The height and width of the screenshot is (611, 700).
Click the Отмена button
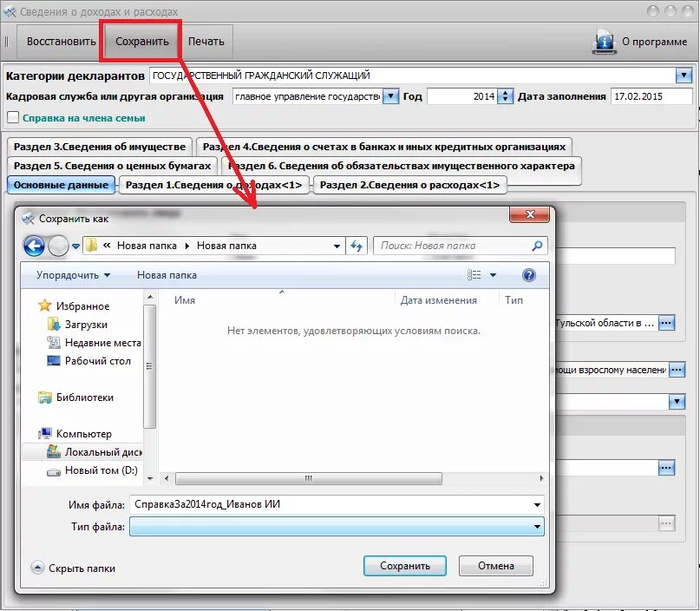pyautogui.click(x=496, y=566)
